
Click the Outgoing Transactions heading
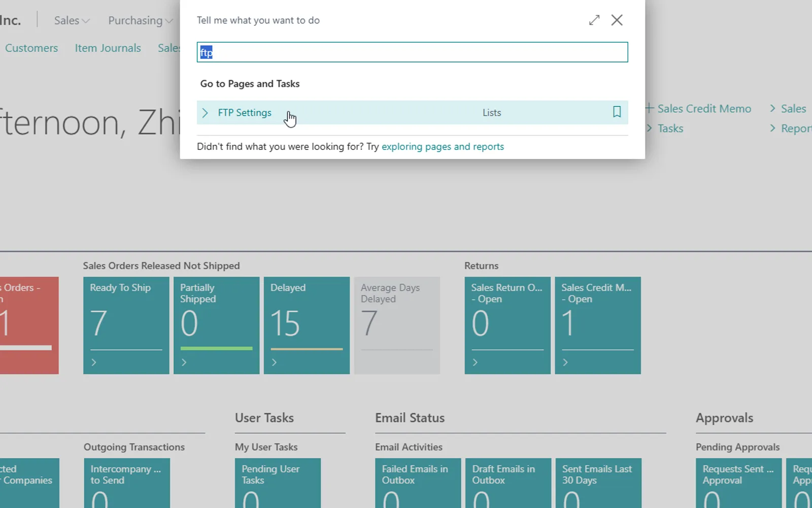[x=134, y=447]
